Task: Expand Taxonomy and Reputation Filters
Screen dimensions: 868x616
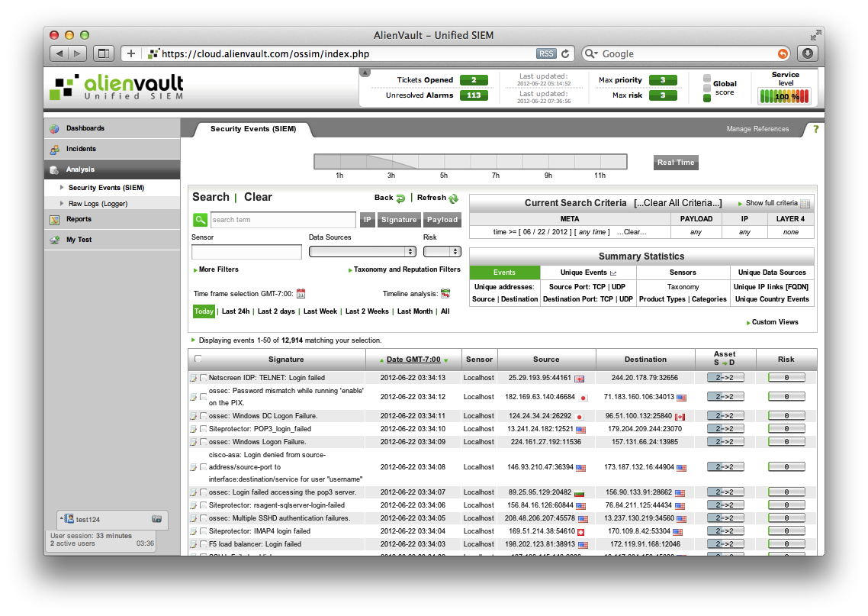Action: coord(404,269)
